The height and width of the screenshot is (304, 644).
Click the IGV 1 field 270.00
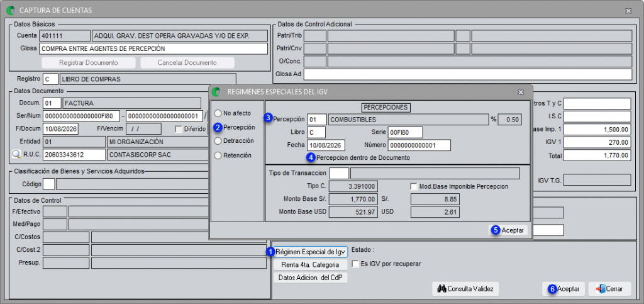point(597,142)
